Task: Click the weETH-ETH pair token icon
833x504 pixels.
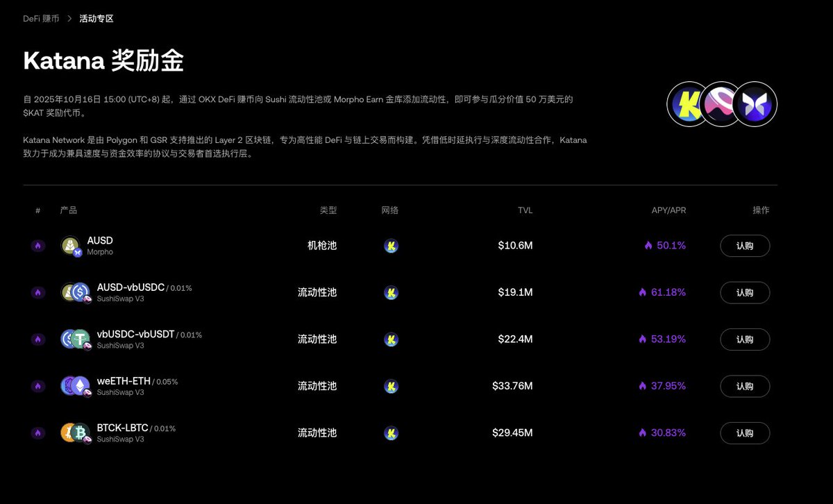Action: (x=76, y=386)
